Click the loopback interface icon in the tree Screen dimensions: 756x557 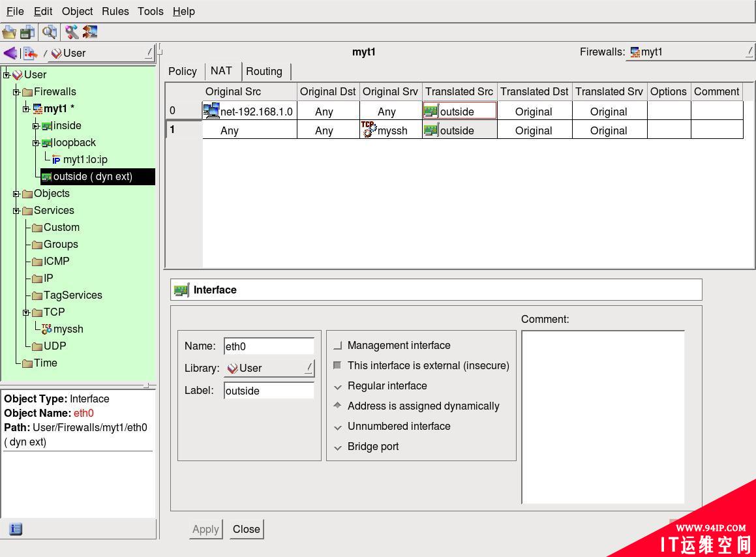pos(47,143)
